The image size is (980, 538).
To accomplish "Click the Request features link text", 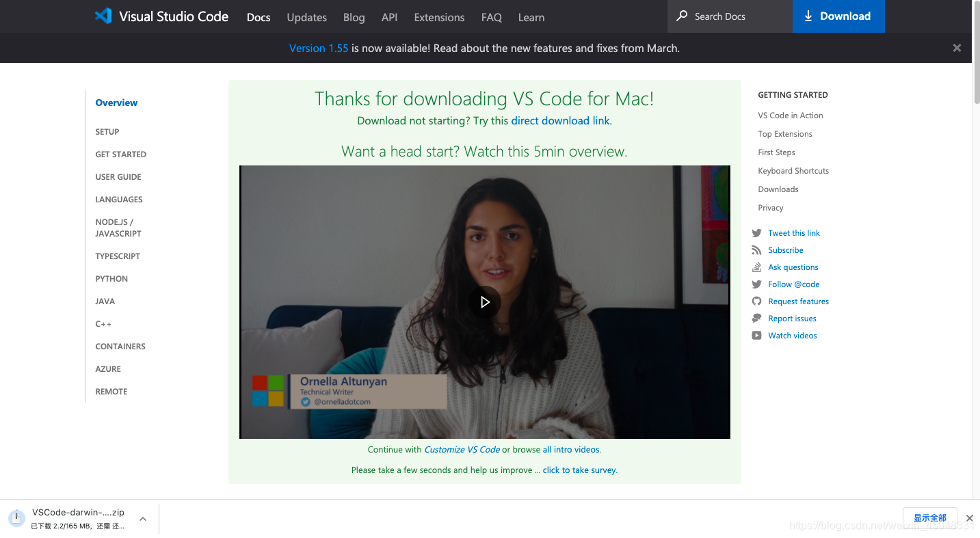I will [x=799, y=301].
